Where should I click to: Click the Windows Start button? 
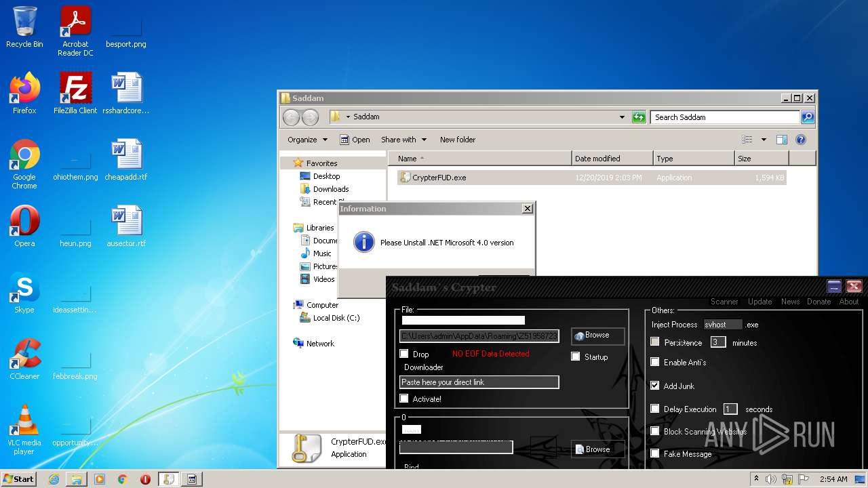18,479
